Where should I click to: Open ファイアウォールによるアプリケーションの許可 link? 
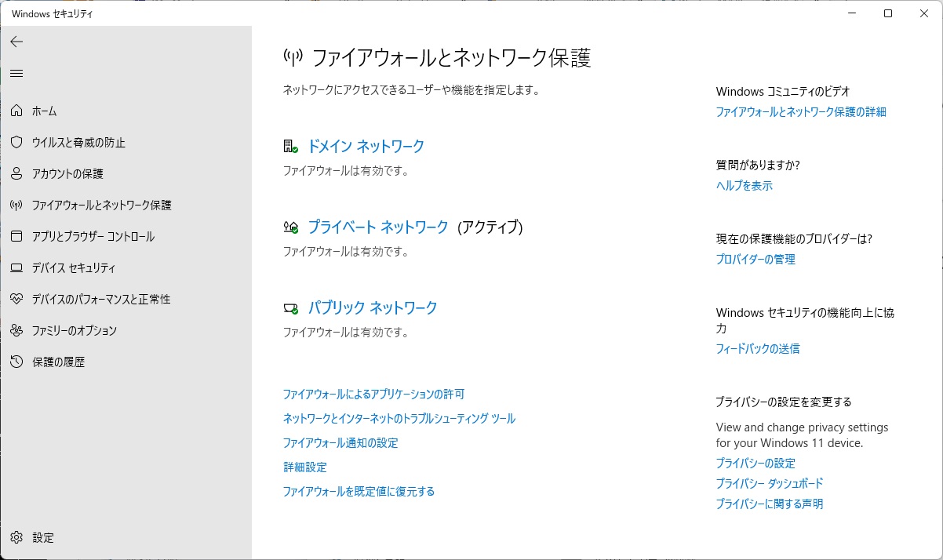pos(375,394)
